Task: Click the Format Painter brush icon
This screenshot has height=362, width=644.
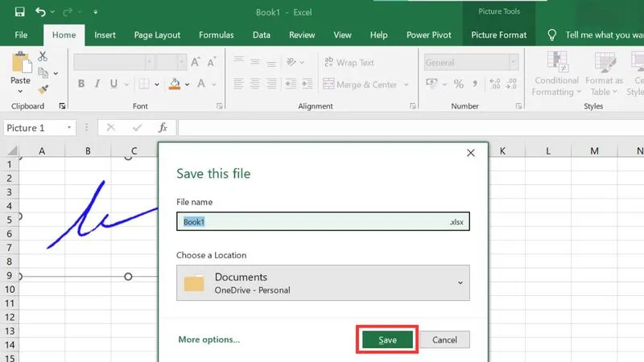Action: click(43, 89)
